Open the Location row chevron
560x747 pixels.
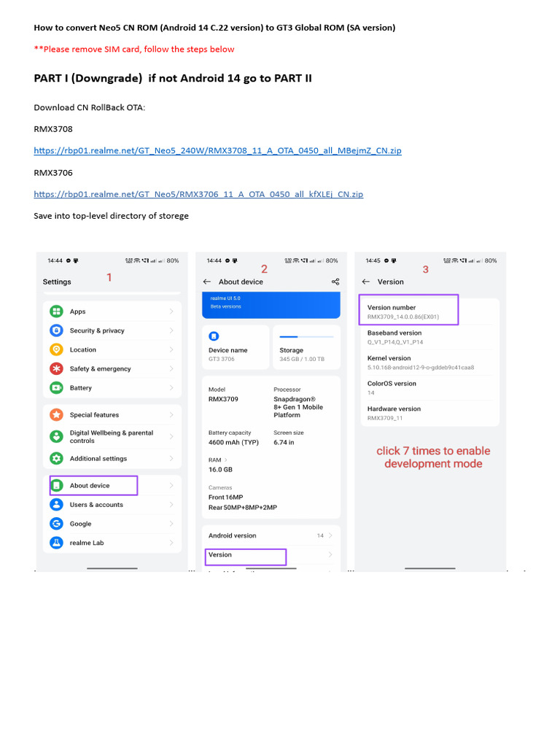171,349
